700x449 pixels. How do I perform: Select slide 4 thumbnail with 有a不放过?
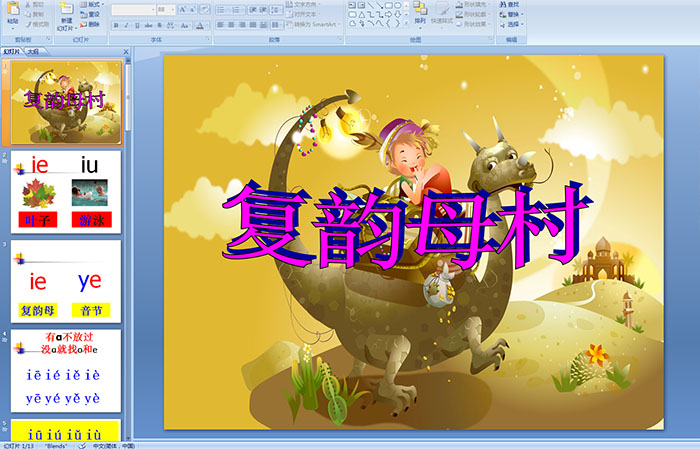[66, 371]
